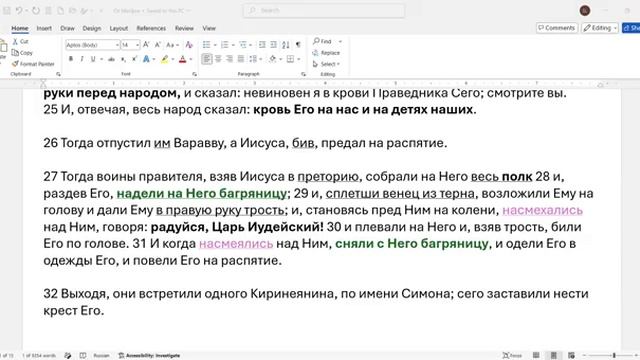Open the Editing mode dropdown
The image size is (640, 360).
tap(600, 28)
